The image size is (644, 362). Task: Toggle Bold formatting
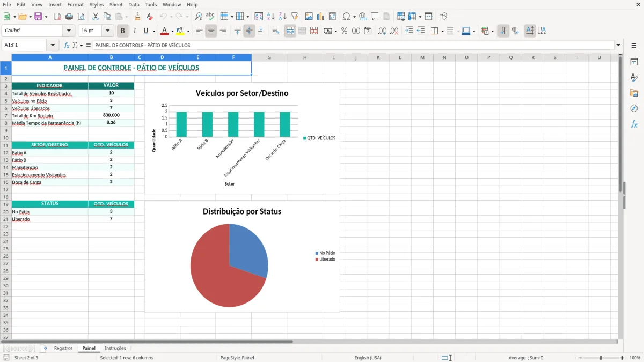point(123,31)
